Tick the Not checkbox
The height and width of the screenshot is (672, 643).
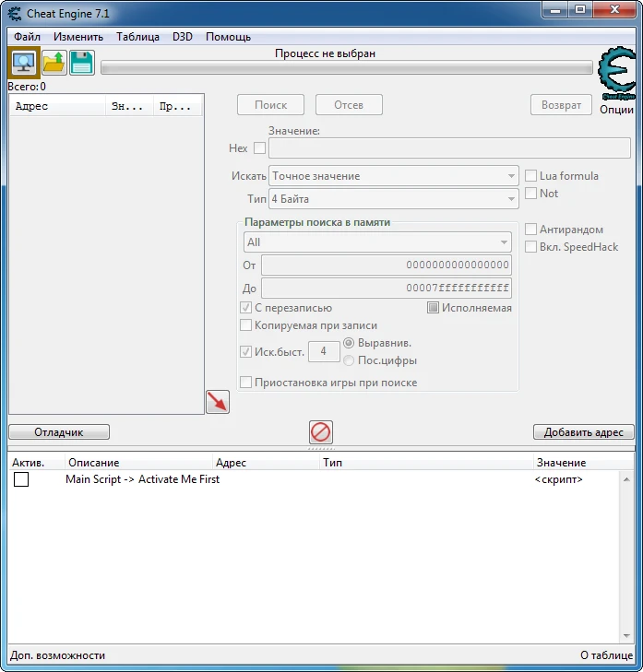tap(531, 194)
